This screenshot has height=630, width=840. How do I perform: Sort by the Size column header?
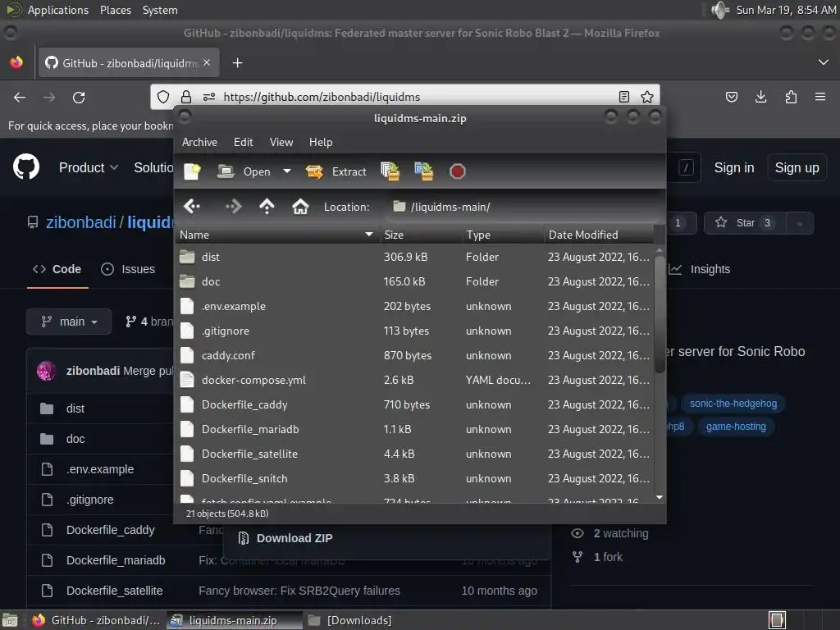[421, 235]
